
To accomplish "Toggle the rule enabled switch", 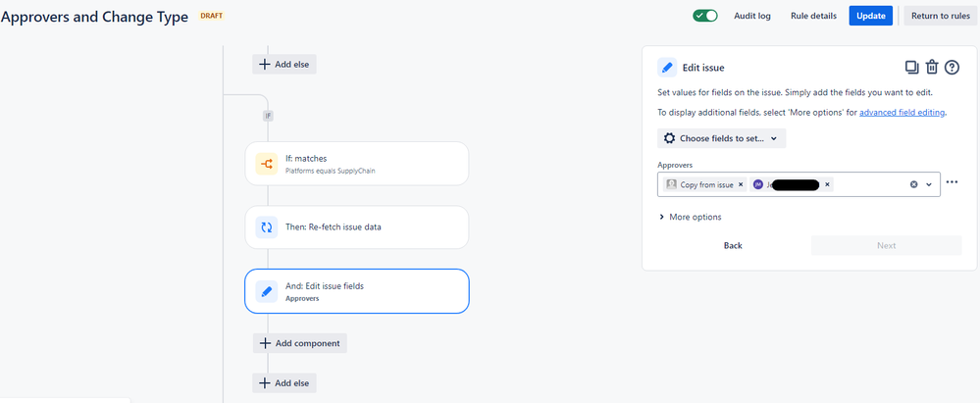I will click(704, 16).
